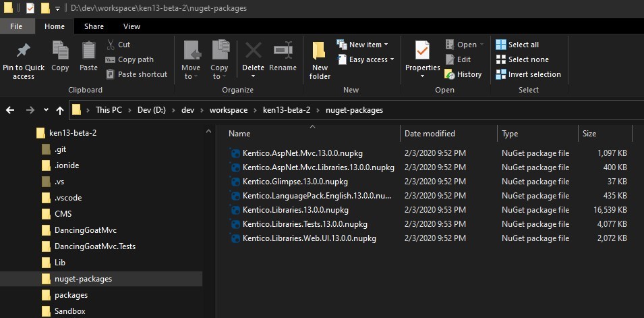Click the History command
Screen dimensions: 644x318
click(463, 74)
